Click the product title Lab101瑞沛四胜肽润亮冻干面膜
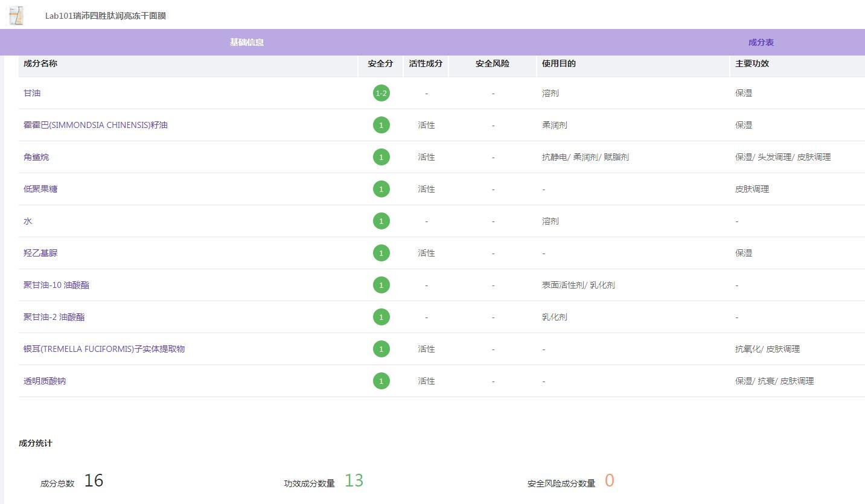The height and width of the screenshot is (504, 865). pos(106,16)
